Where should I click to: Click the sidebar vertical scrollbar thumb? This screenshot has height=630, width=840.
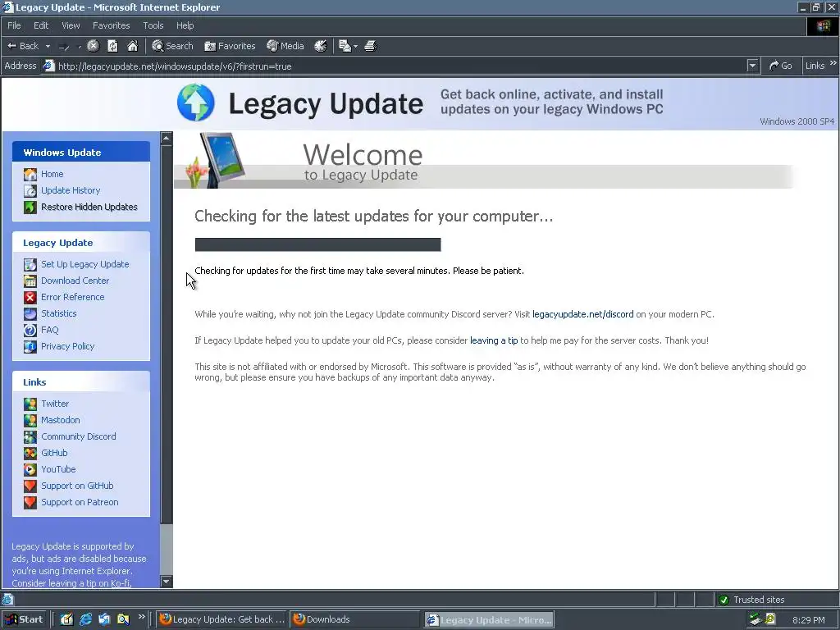167,335
